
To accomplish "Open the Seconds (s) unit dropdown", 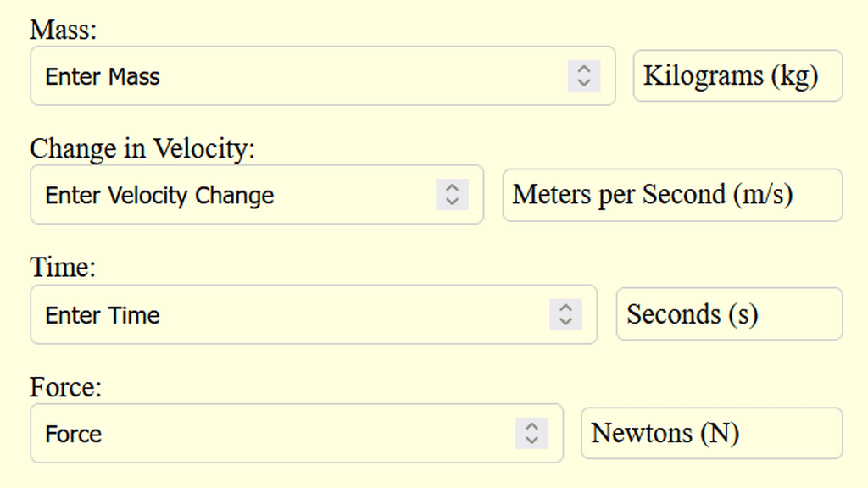I will tap(729, 314).
